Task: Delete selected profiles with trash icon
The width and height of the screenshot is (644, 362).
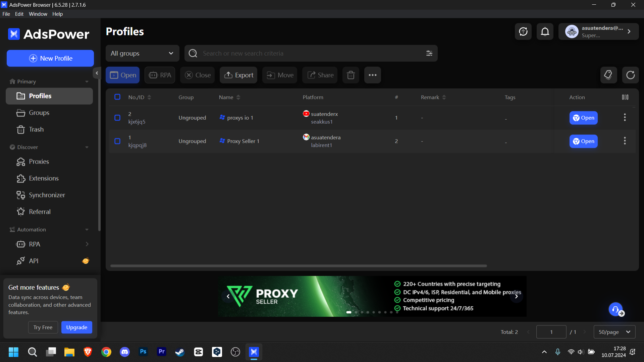Action: 351,75
